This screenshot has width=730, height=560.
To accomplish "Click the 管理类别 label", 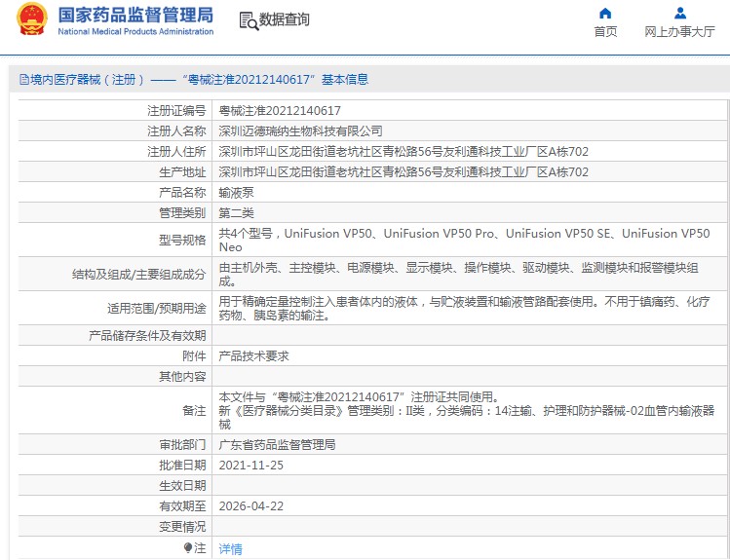I will pos(182,213).
